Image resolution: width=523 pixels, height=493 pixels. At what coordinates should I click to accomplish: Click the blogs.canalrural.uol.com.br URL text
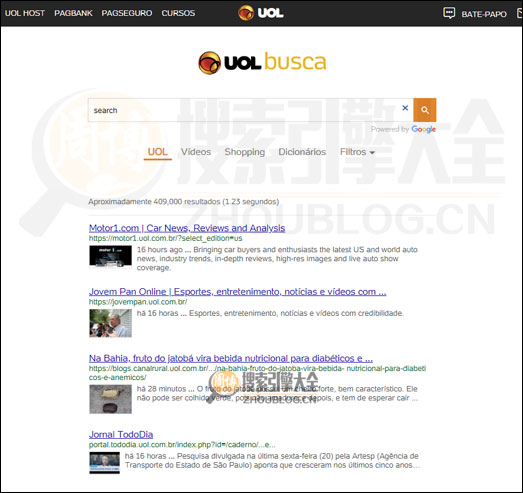[x=257, y=373]
